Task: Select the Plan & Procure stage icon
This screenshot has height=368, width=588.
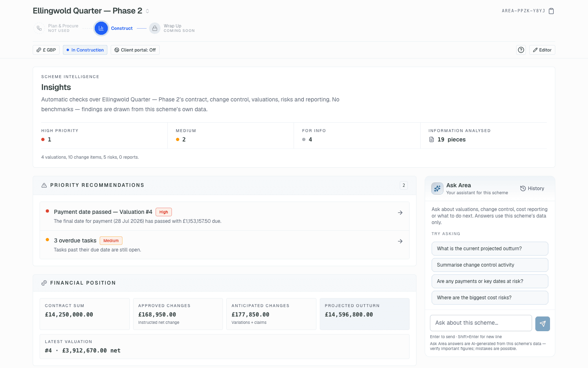Action: point(39,28)
